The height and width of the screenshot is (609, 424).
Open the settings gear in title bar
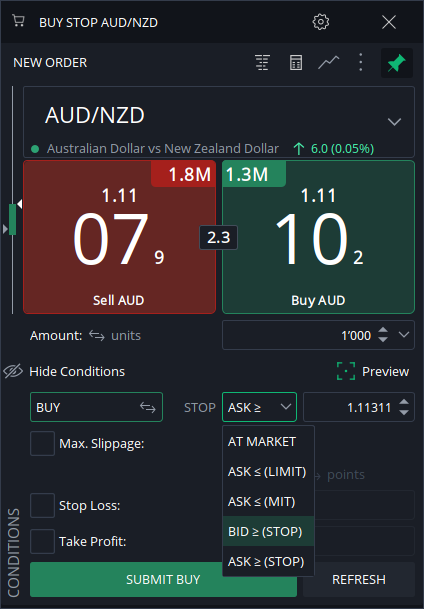(321, 22)
